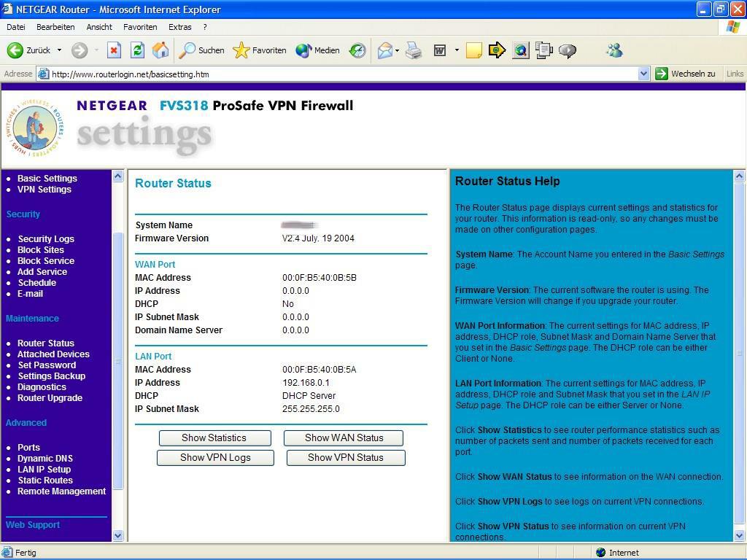
Task: Click the help panel scroll up arrow
Action: point(739,176)
